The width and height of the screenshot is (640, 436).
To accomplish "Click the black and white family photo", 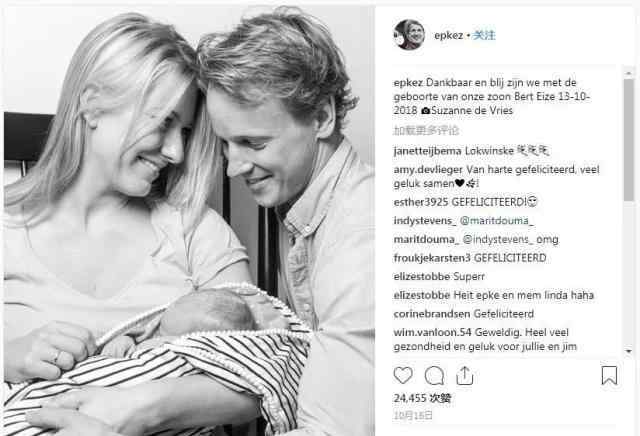I will (189, 220).
